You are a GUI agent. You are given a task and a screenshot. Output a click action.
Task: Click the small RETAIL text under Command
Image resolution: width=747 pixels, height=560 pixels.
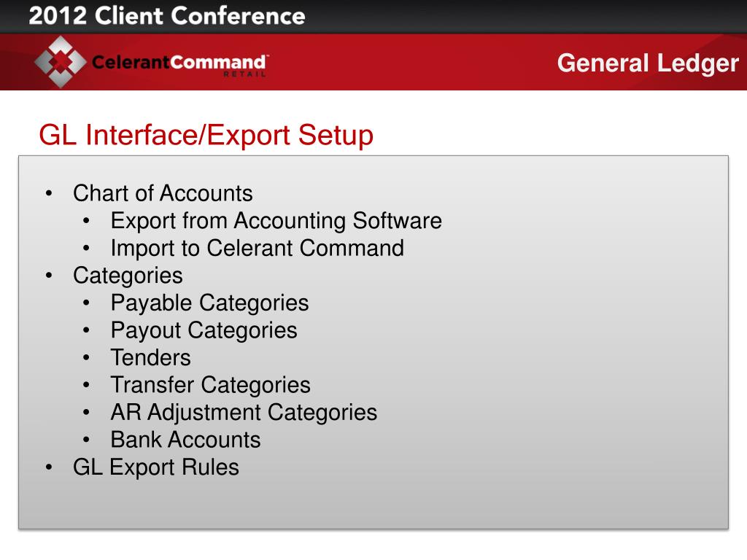(244, 74)
